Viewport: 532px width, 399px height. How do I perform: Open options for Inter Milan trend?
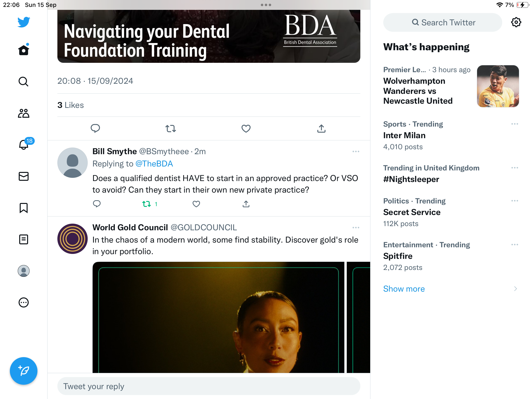(515, 124)
